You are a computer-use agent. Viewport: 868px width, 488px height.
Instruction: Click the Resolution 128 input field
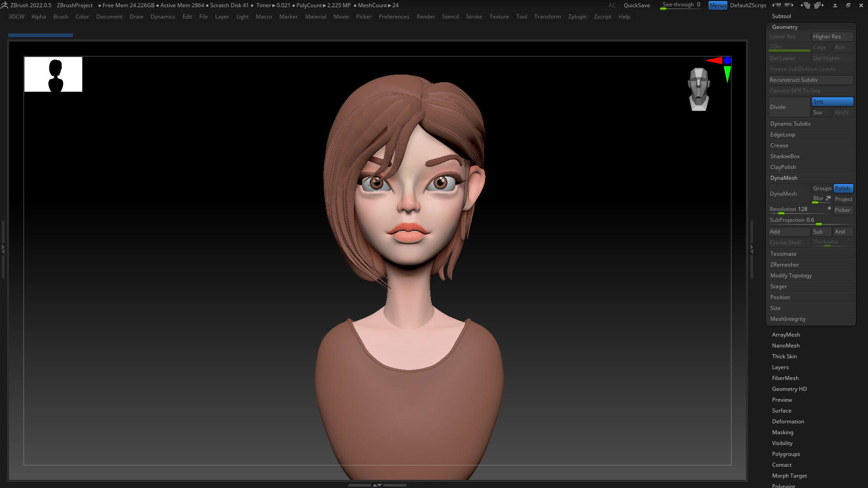click(788, 209)
